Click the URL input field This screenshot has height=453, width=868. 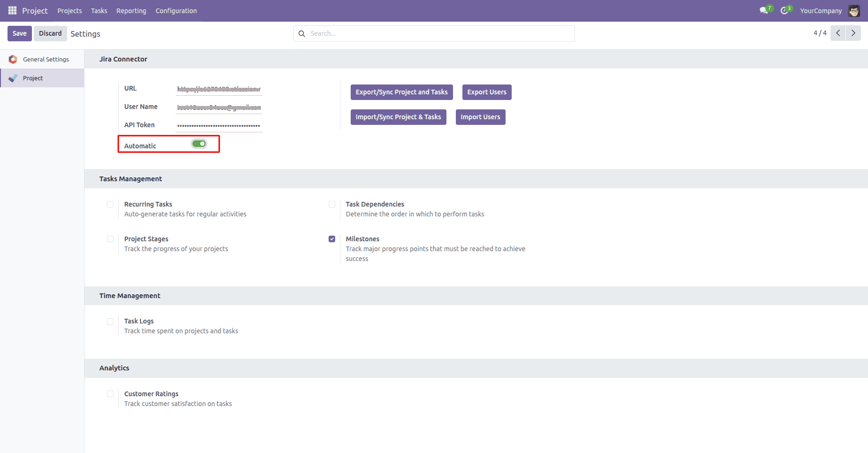pyautogui.click(x=219, y=89)
